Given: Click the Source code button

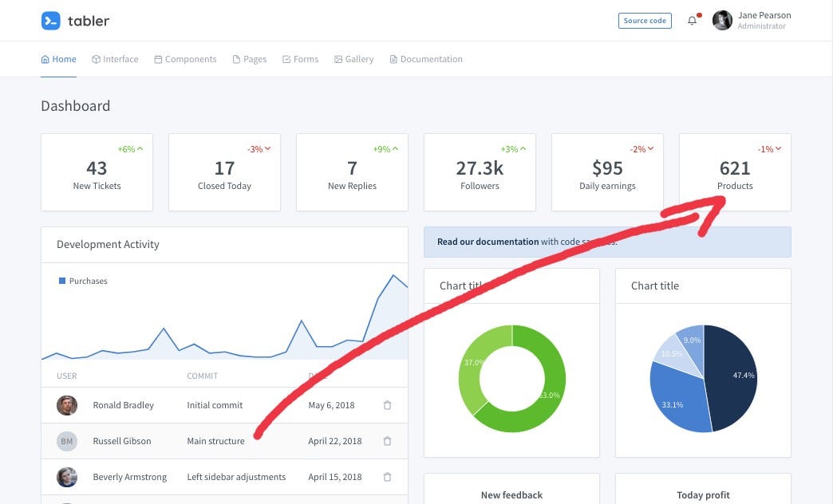Looking at the screenshot, I should click(645, 21).
